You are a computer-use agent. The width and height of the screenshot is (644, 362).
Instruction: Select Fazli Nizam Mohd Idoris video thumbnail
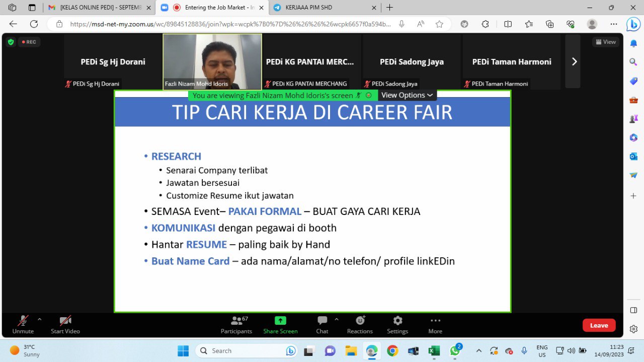click(x=212, y=61)
